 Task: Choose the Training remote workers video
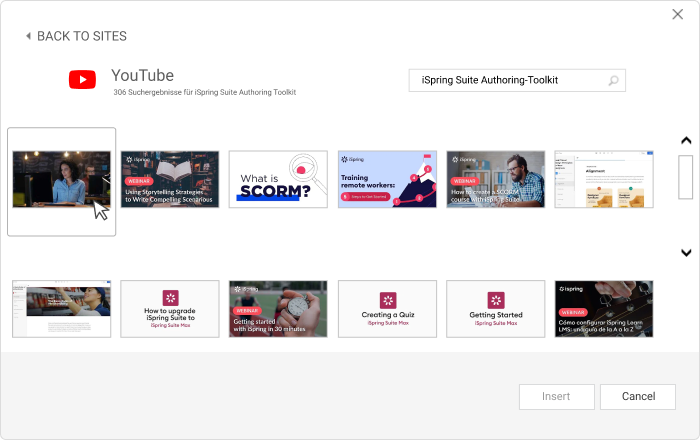387,179
